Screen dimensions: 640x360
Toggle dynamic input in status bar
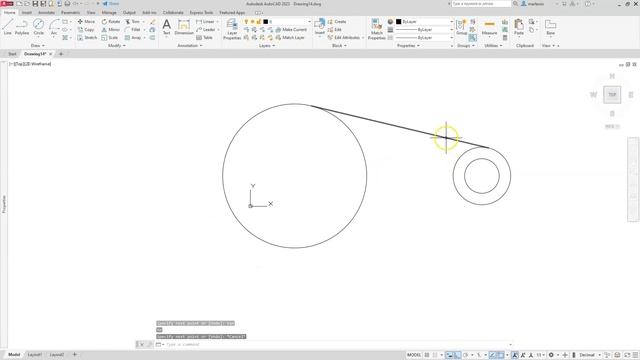click(449, 355)
